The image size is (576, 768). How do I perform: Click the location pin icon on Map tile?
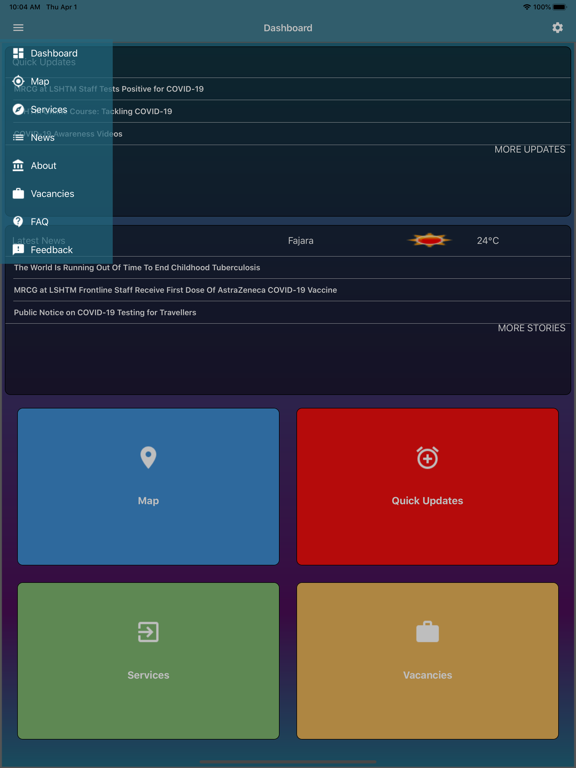148,457
